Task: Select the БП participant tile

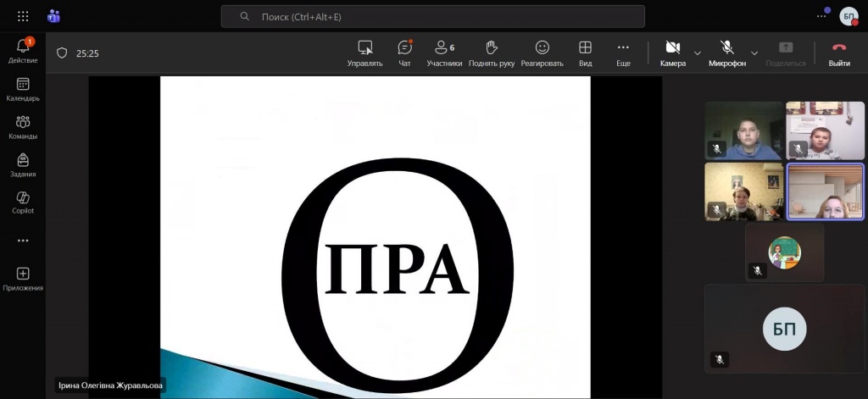Action: click(x=785, y=329)
